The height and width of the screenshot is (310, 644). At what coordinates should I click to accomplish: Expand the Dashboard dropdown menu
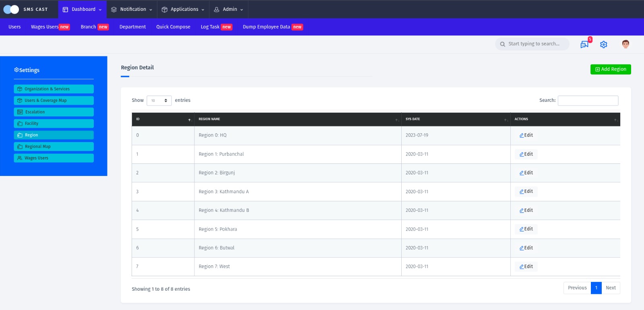(x=82, y=9)
